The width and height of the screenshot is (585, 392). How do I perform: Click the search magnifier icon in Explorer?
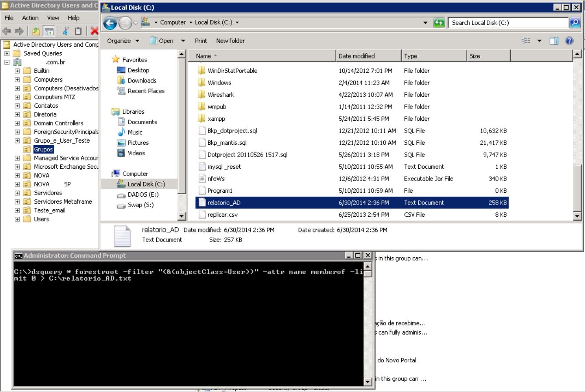[x=575, y=23]
